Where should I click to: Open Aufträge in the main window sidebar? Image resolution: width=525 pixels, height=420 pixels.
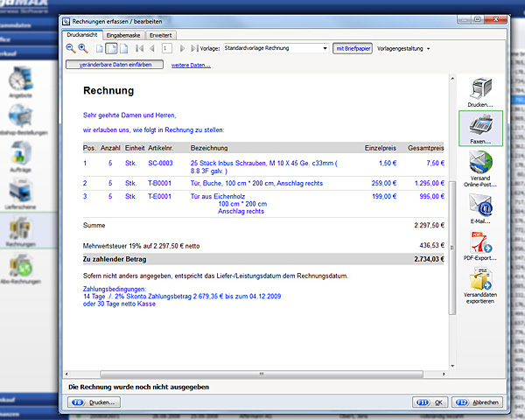tap(21, 157)
